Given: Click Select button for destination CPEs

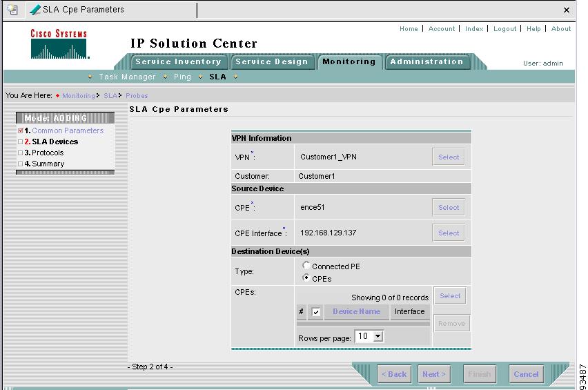Looking at the screenshot, I should 450,296.
